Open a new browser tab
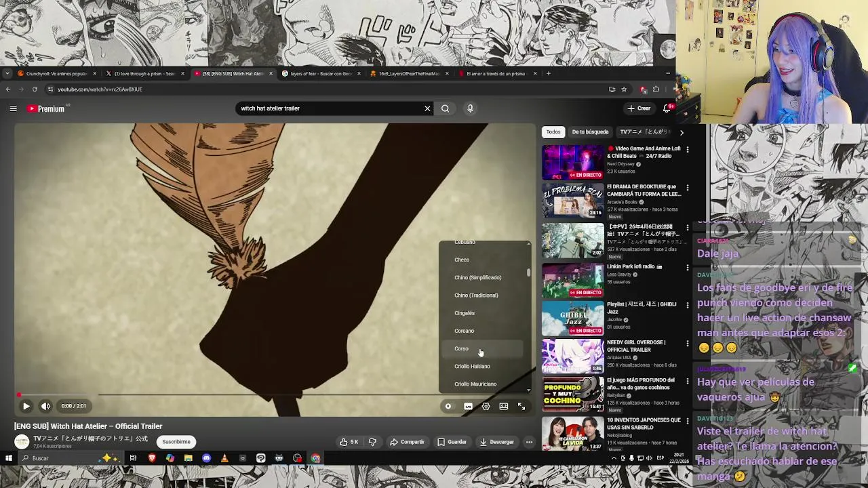The image size is (868, 488). (x=548, y=73)
